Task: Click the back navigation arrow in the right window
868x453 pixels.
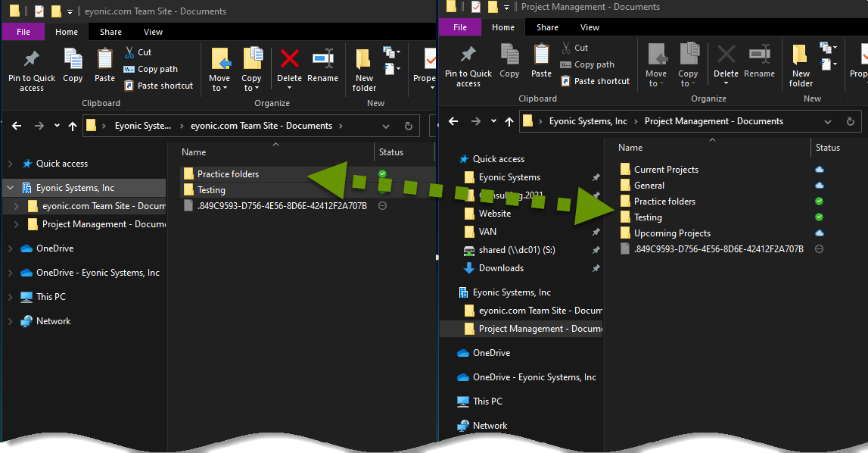Action: (x=453, y=121)
